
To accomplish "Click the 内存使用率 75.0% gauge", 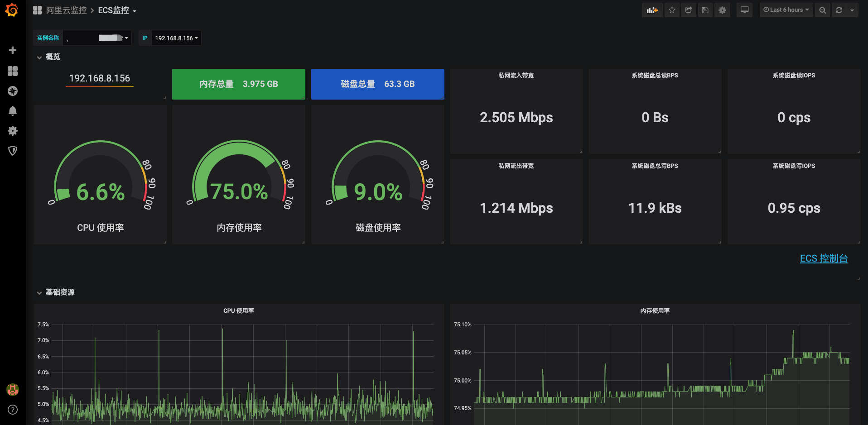I will coord(239,175).
